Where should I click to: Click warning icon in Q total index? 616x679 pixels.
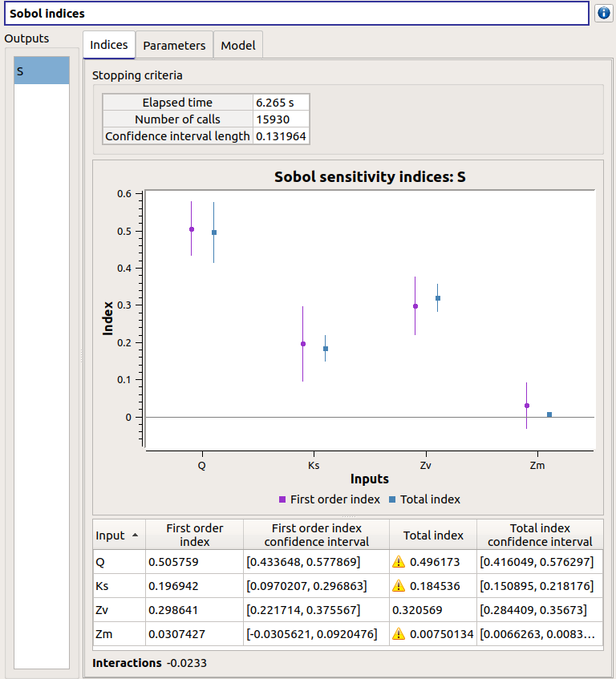point(399,562)
